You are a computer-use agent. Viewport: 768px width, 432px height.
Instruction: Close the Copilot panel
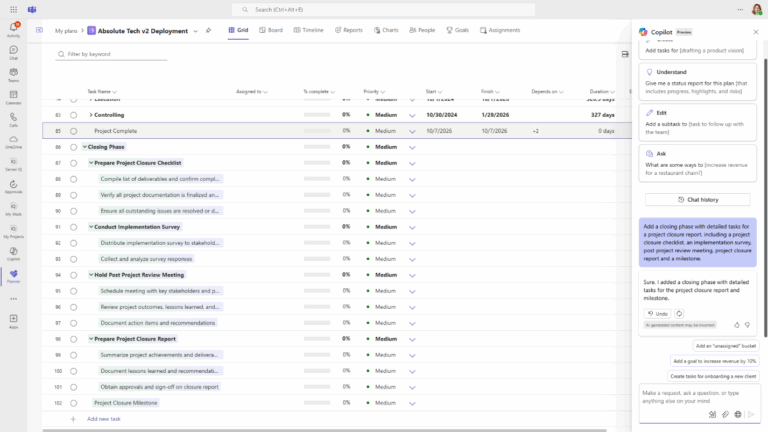coord(756,32)
